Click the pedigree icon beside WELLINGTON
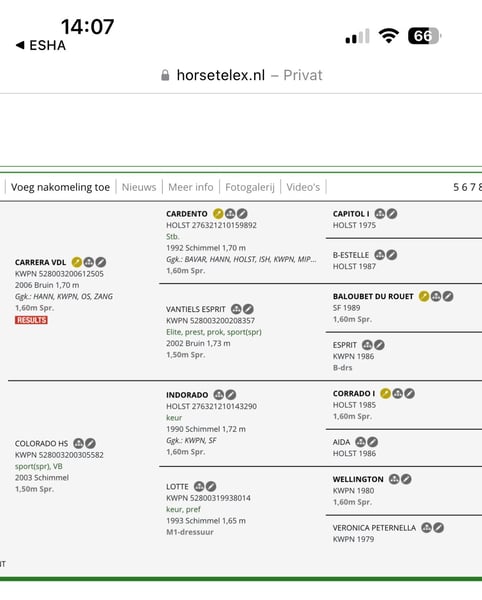482x600 pixels. [394, 479]
